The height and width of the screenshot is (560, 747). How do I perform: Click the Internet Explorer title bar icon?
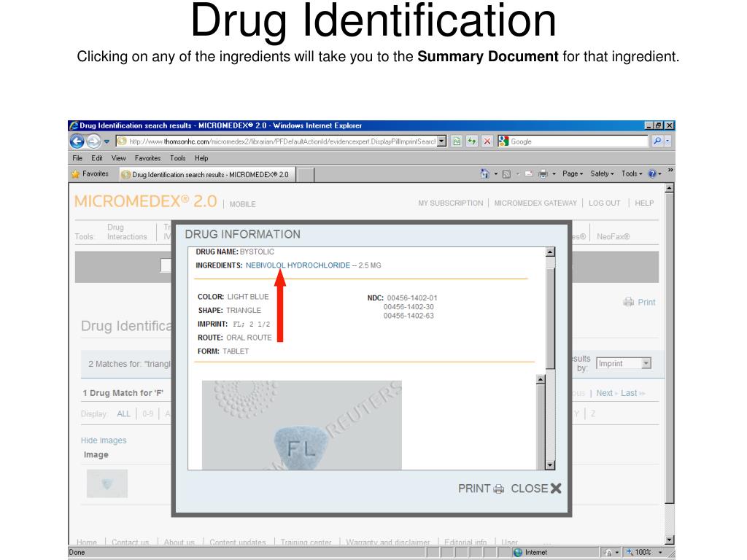[x=74, y=125]
